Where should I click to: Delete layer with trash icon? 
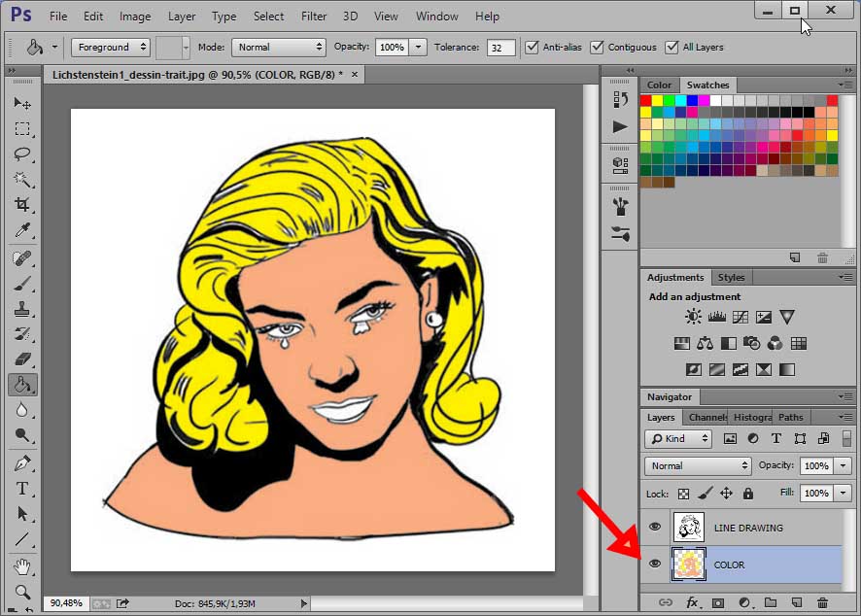coord(822,602)
